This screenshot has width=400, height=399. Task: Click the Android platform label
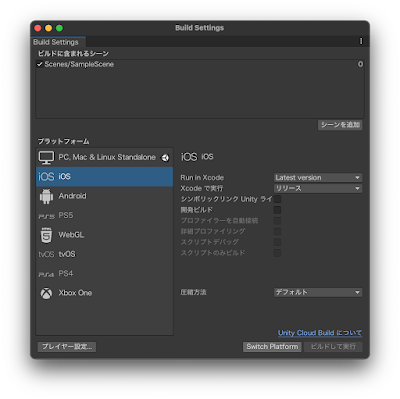point(72,196)
